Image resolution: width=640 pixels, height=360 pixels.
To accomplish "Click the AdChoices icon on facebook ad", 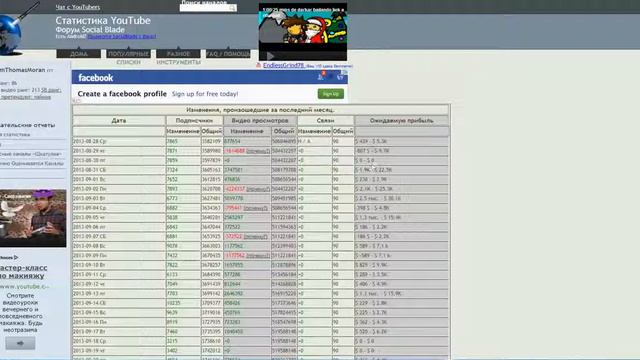I will 344,72.
